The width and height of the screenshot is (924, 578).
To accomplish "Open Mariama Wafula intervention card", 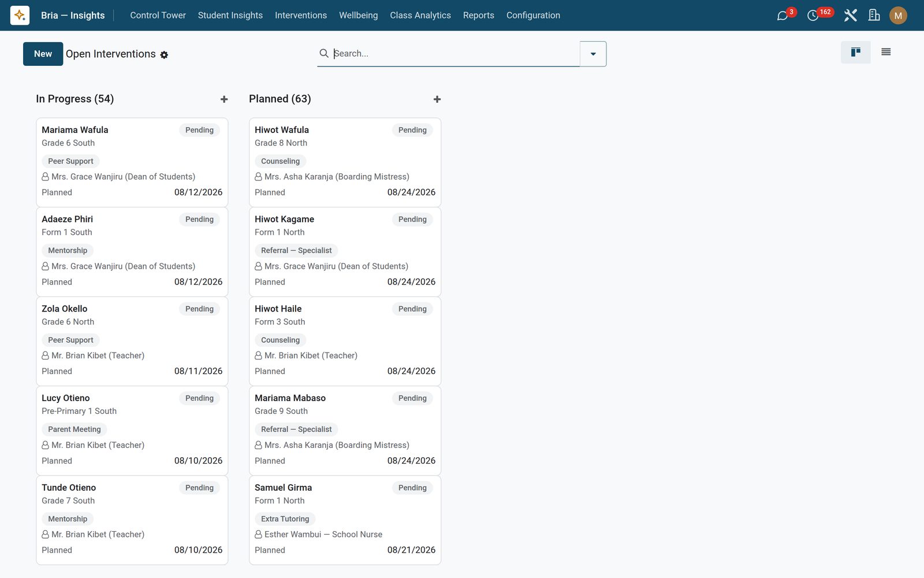I will click(x=132, y=162).
